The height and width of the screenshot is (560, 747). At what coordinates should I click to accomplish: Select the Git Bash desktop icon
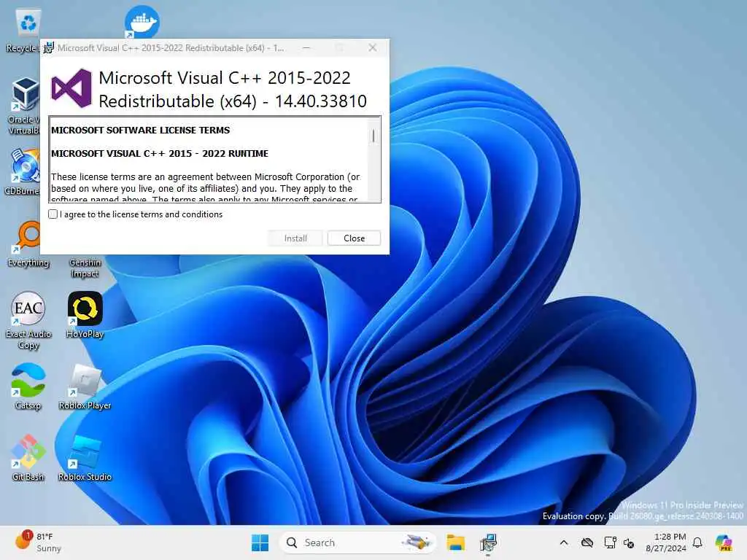pyautogui.click(x=28, y=457)
